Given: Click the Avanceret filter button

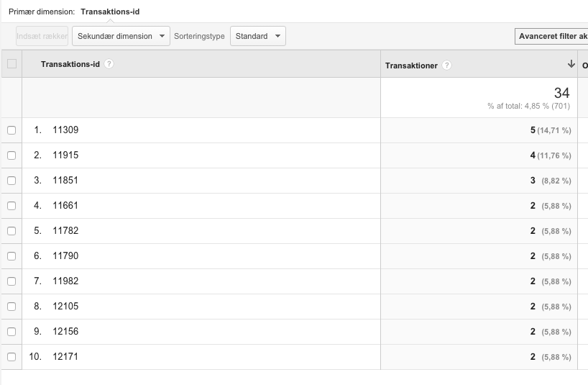Looking at the screenshot, I should click(552, 36).
